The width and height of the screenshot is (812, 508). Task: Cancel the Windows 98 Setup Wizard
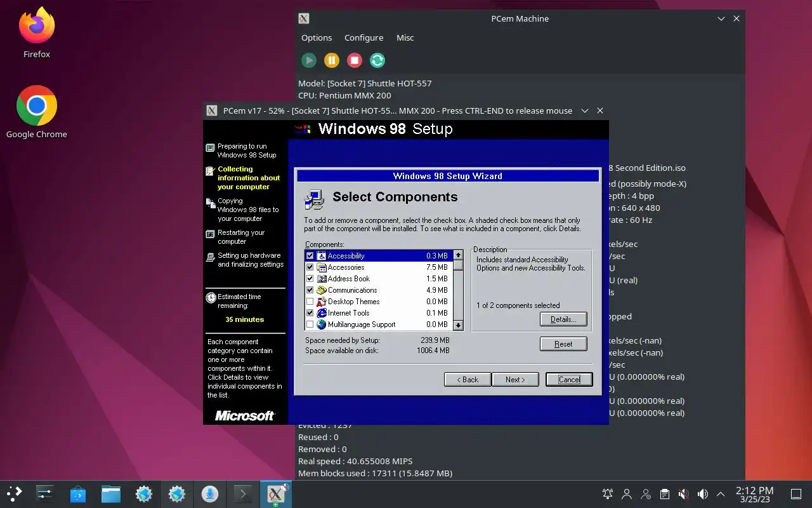pos(569,379)
